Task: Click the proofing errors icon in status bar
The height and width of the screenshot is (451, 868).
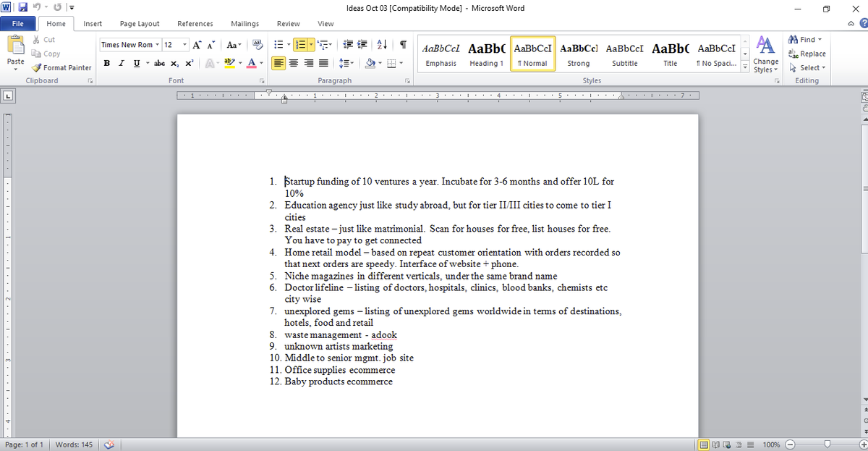Action: [110, 444]
